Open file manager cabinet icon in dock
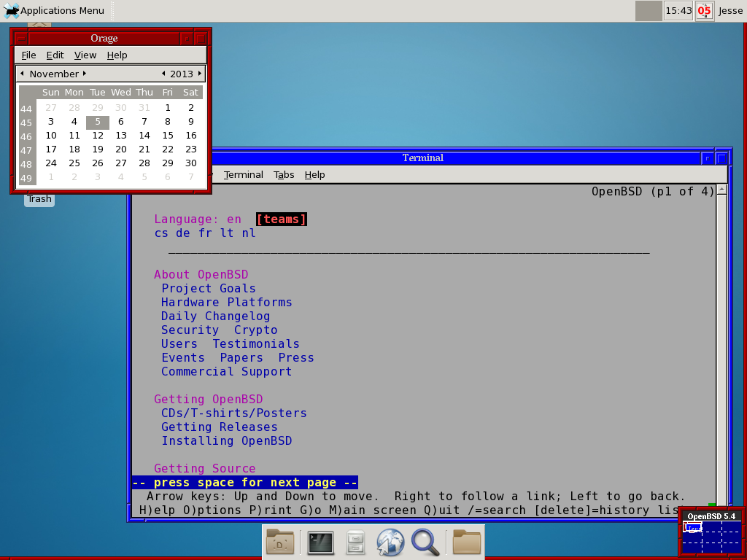The image size is (747, 560). pyautogui.click(x=355, y=542)
